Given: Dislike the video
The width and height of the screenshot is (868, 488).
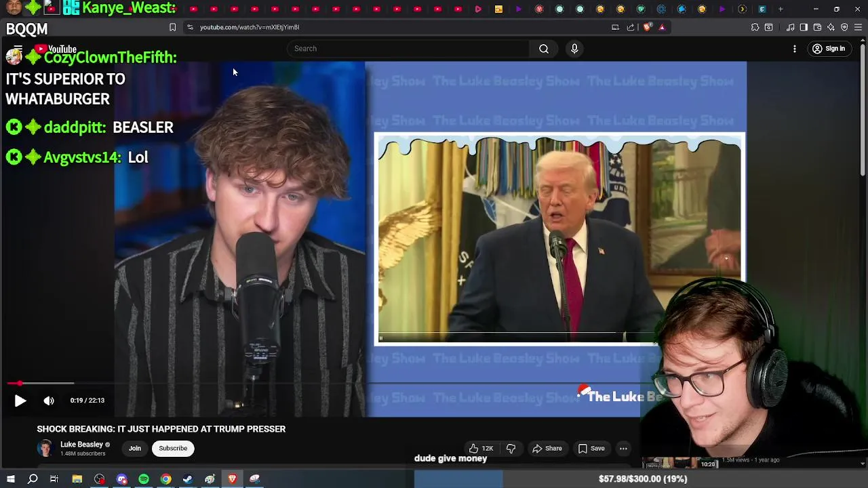Looking at the screenshot, I should pos(511,448).
